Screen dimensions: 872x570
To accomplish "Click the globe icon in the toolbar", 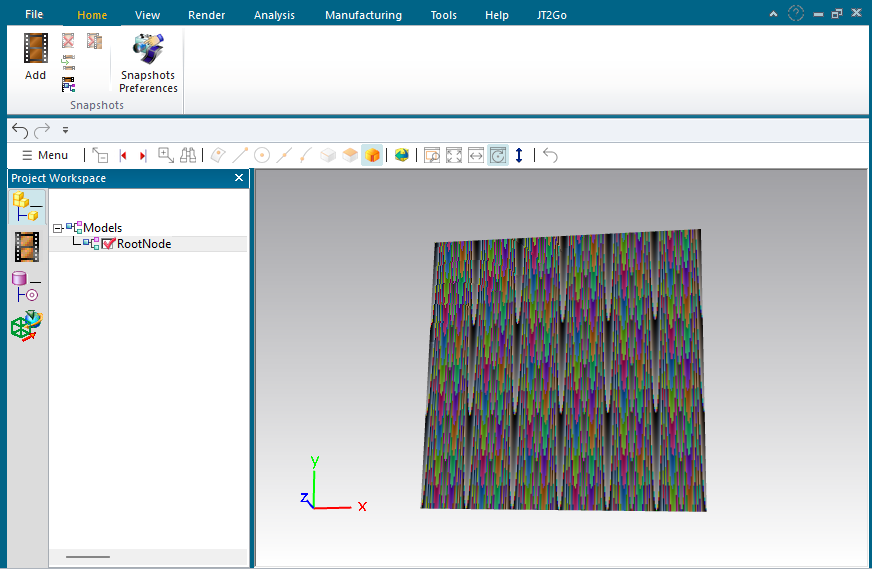I will pyautogui.click(x=401, y=155).
